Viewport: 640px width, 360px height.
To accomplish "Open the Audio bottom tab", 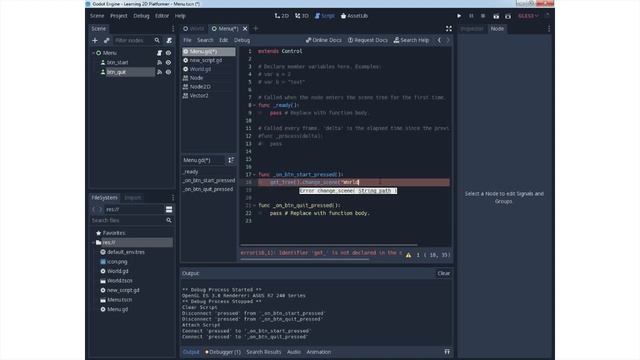I will pyautogui.click(x=294, y=352).
